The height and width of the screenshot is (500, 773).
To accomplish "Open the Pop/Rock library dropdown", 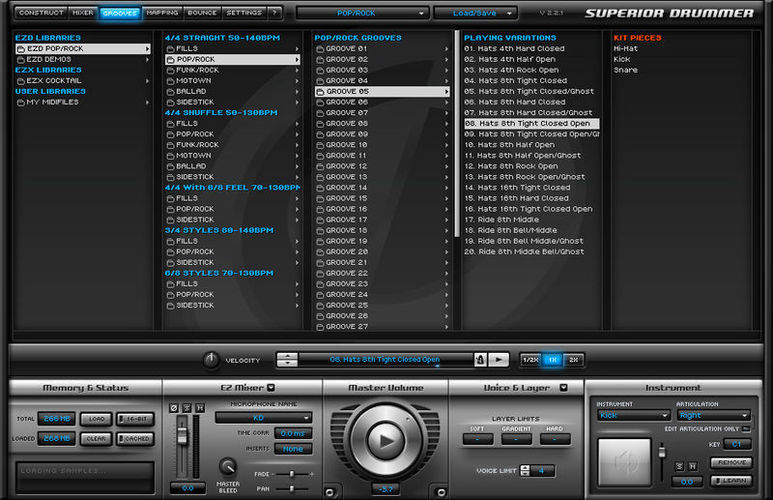I will pyautogui.click(x=362, y=13).
